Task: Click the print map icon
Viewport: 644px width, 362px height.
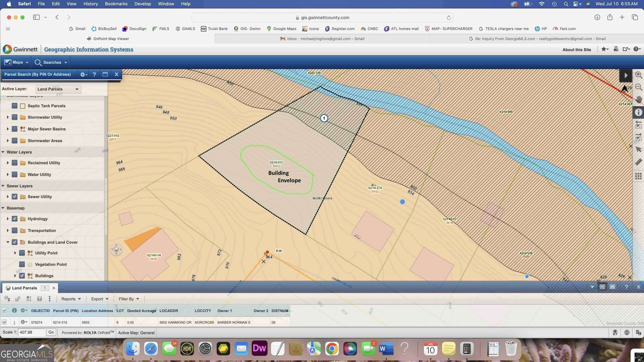Action: tap(616, 49)
